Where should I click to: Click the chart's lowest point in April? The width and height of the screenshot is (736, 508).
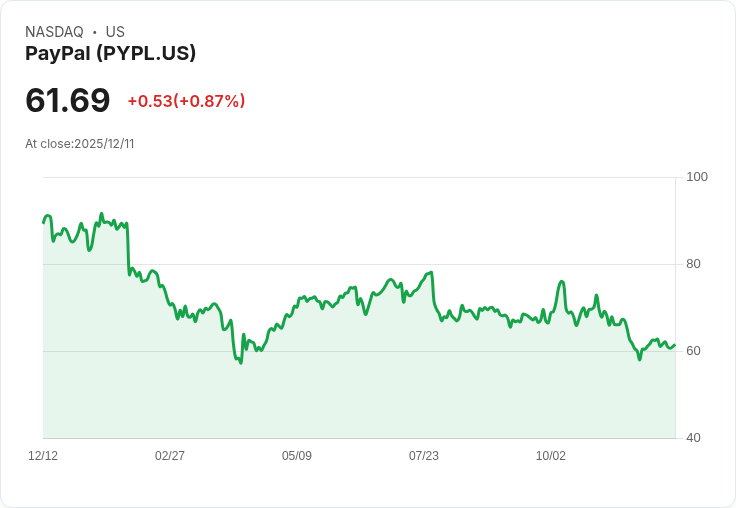pyautogui.click(x=241, y=363)
